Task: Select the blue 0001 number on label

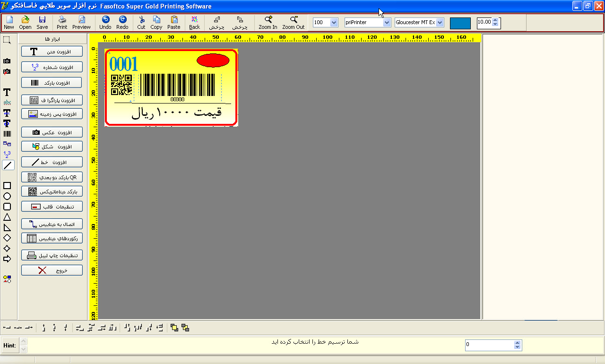Action: click(123, 64)
